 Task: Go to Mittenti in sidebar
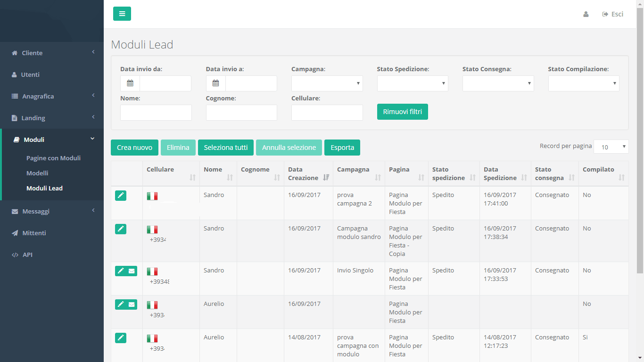tap(34, 233)
